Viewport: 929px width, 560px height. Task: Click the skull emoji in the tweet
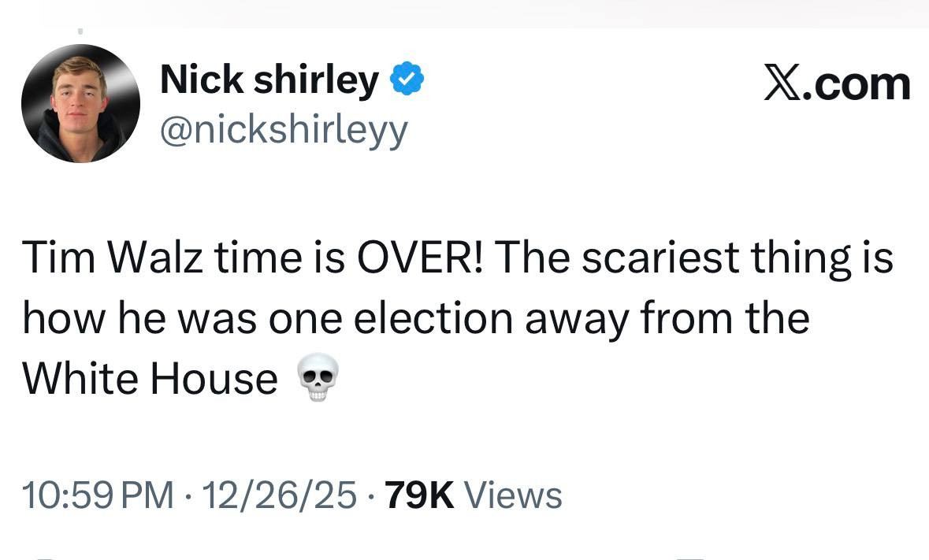[x=319, y=378]
